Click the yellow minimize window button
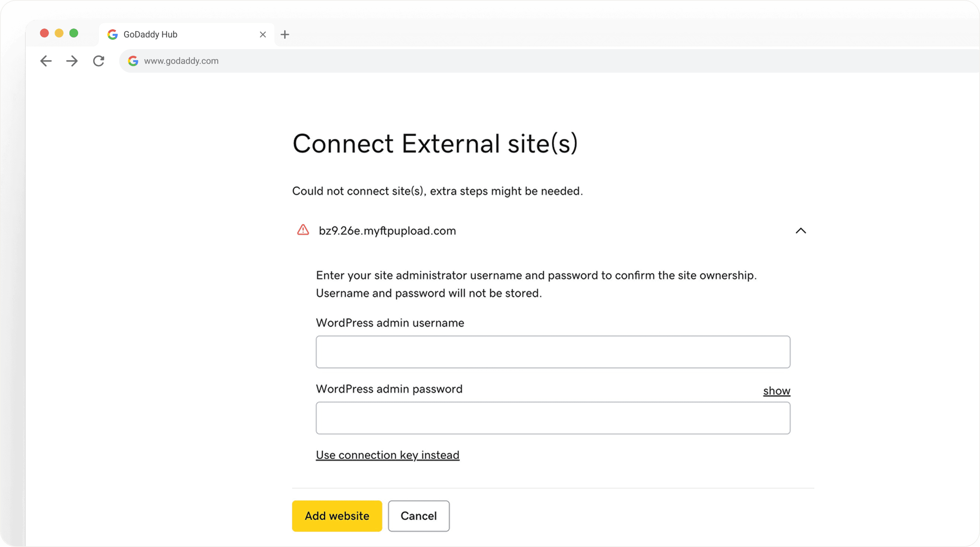Image resolution: width=980 pixels, height=547 pixels. 59,33
